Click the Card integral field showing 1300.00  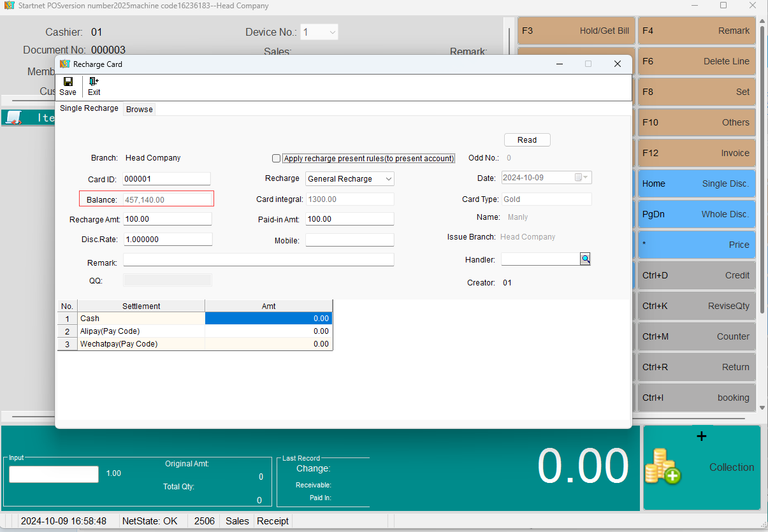[x=350, y=199]
